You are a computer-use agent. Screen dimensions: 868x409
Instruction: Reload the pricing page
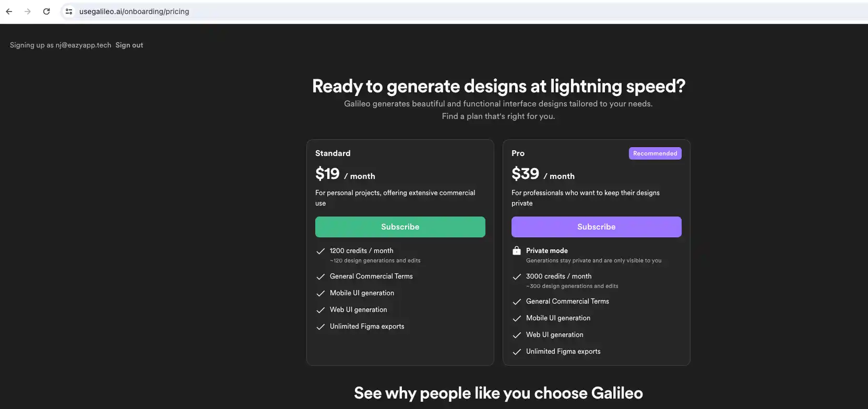click(x=46, y=11)
